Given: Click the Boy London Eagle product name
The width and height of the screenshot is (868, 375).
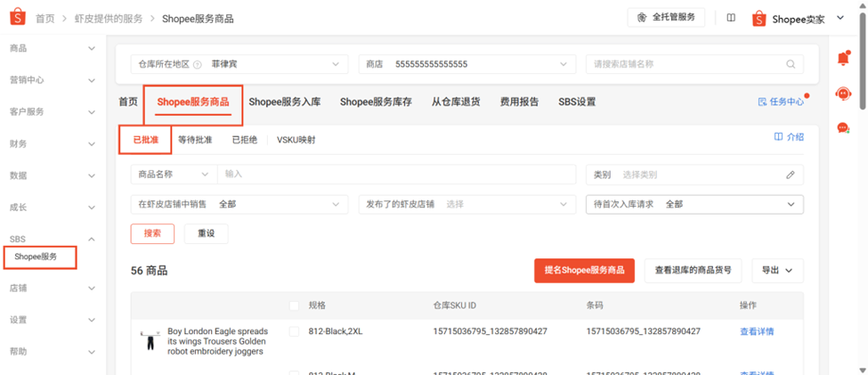Looking at the screenshot, I should coord(217,341).
